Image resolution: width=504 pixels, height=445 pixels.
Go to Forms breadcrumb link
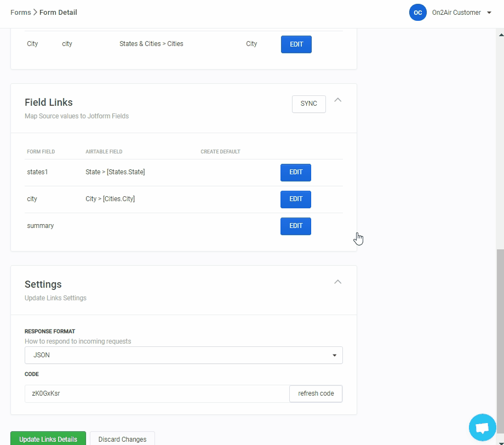(20, 12)
